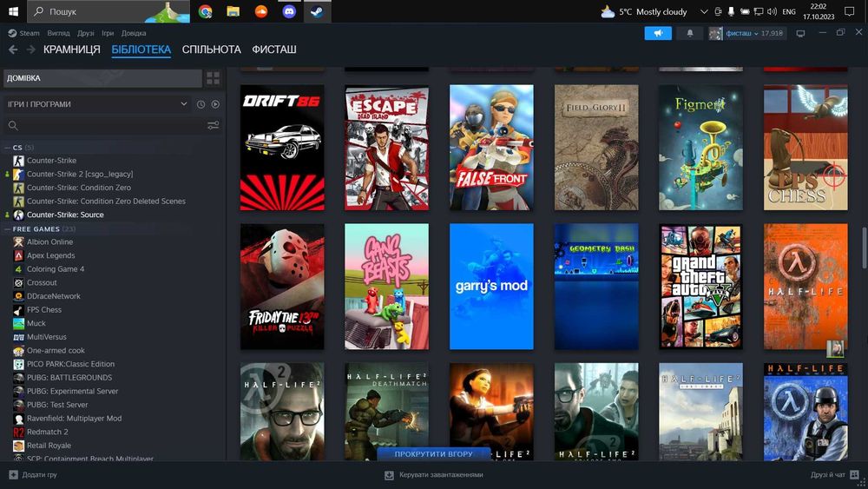
Task: Open Escape Dead Island cover
Action: [x=386, y=148]
